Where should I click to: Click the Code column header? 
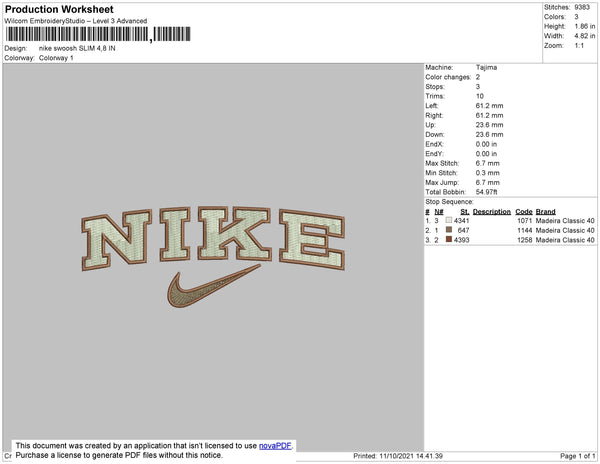[x=524, y=212]
